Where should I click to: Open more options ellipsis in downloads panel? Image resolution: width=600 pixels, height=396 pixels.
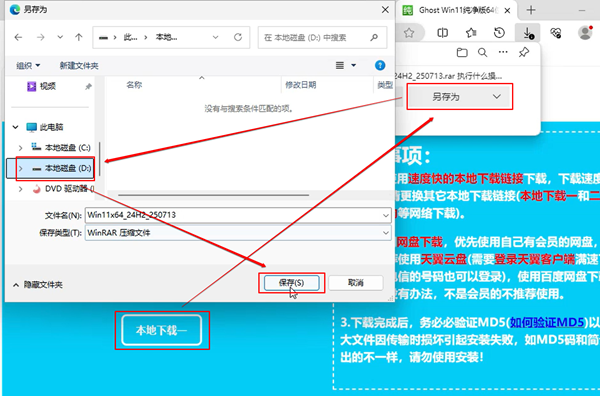(x=503, y=52)
